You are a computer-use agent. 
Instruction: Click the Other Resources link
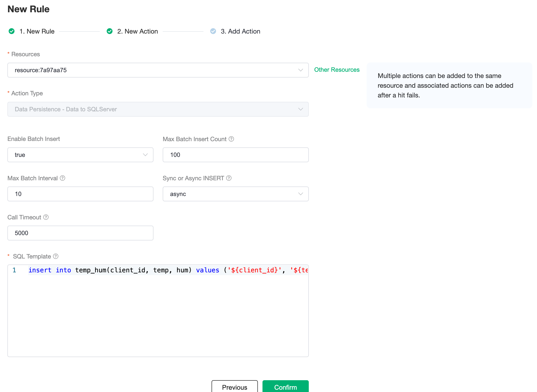(337, 70)
